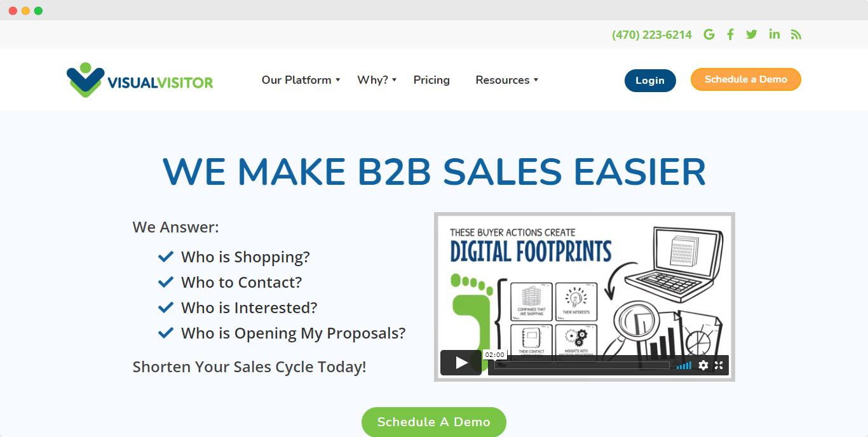Select the LinkedIn icon

click(774, 34)
